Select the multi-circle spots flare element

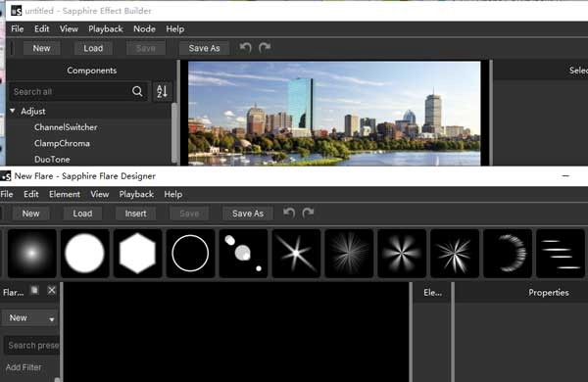tap(243, 254)
